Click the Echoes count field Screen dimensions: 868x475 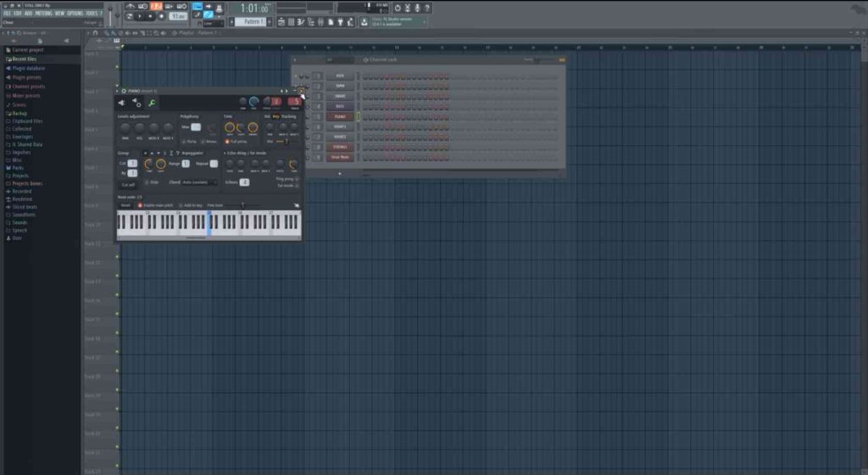[244, 182]
